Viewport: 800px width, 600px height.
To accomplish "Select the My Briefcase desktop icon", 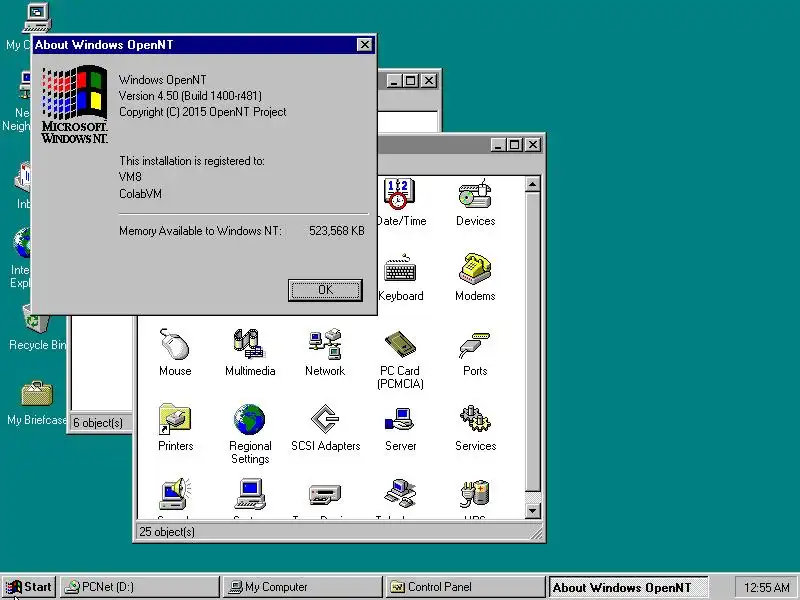I will click(x=37, y=393).
